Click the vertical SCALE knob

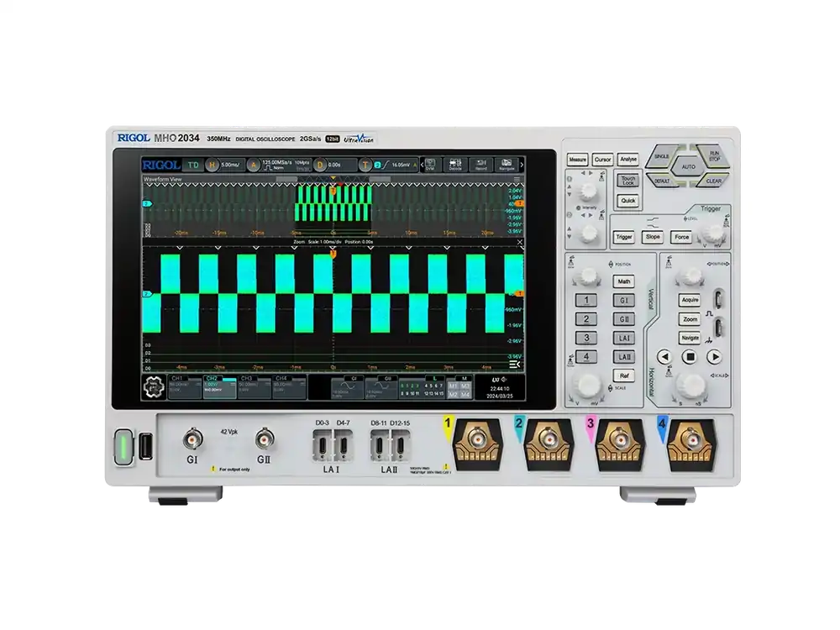(x=588, y=385)
